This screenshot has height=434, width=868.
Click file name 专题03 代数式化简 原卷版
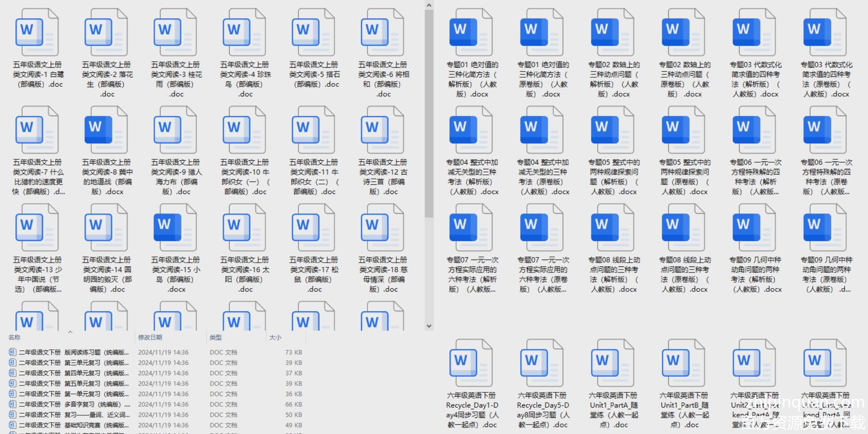[x=826, y=79]
